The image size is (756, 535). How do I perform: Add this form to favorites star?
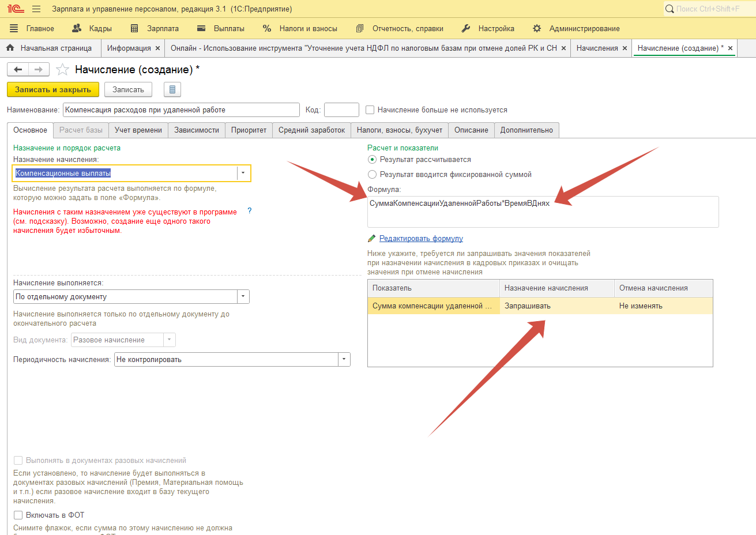coord(62,69)
